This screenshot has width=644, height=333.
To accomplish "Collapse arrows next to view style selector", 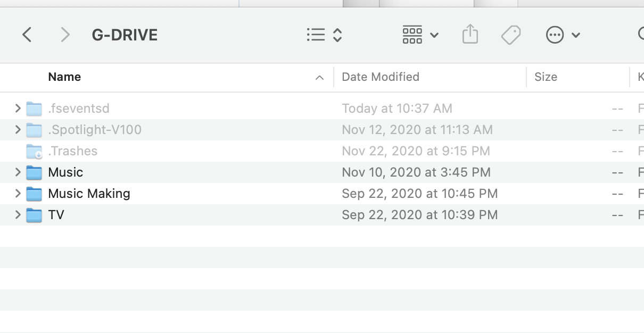I will (x=336, y=34).
